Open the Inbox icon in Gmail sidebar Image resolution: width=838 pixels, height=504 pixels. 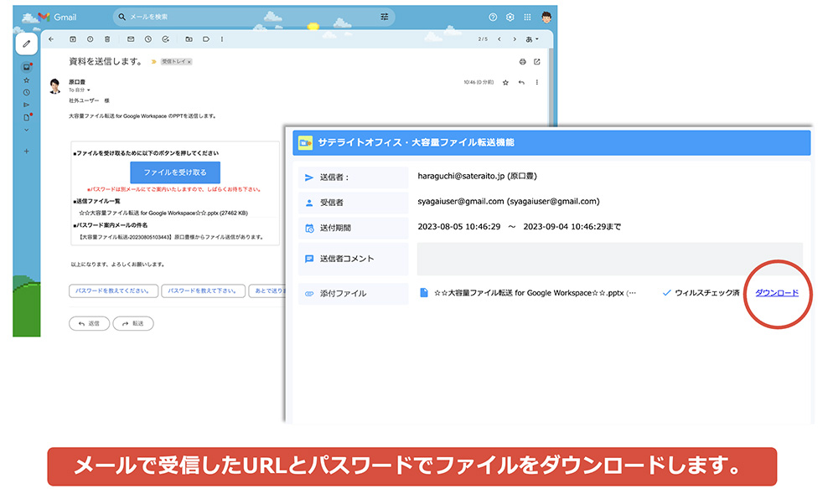click(x=26, y=67)
